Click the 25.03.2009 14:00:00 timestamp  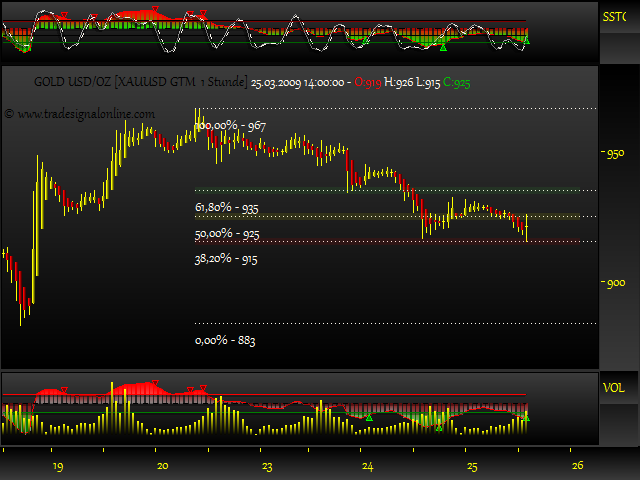point(297,83)
